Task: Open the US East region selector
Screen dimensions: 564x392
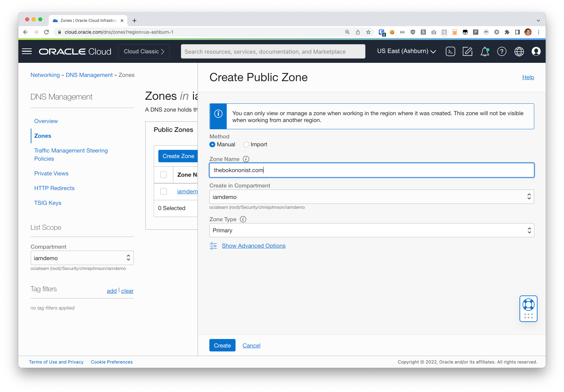Action: tap(406, 51)
